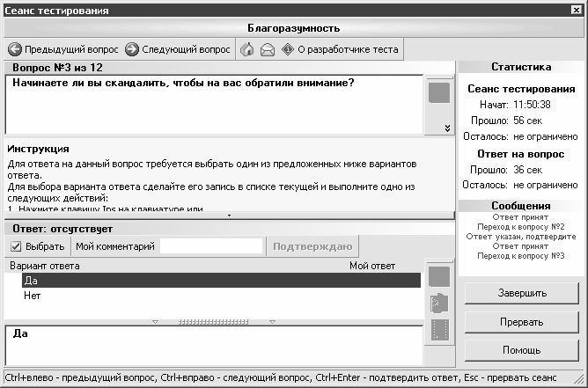Click the 'Переход к вопросу №2' message

521,227
